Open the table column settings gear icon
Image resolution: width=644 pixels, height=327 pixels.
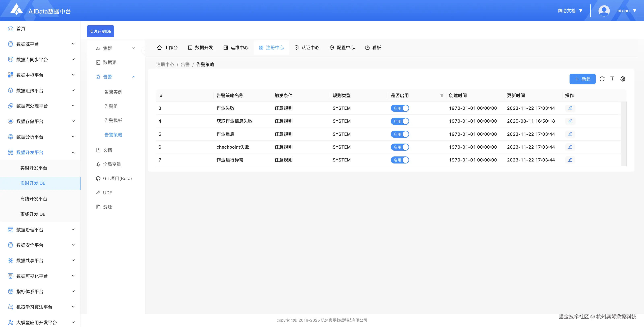pos(623,79)
